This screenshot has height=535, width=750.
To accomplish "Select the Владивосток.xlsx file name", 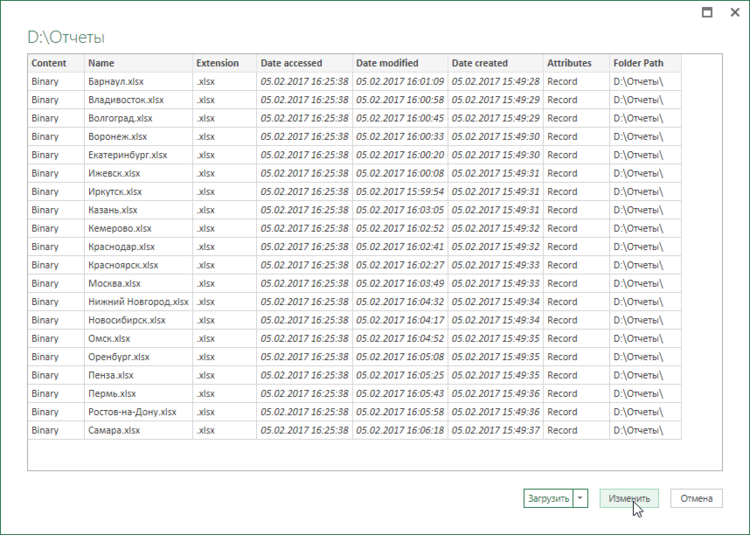I will [x=126, y=100].
